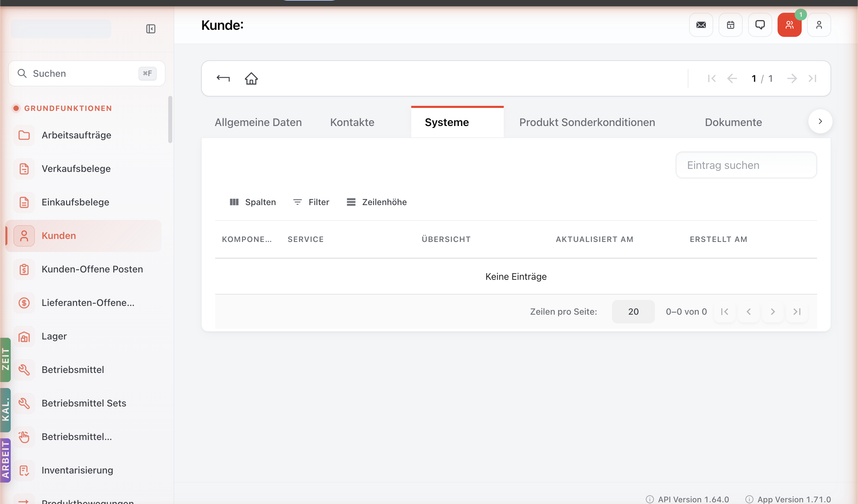Click the Betriebsmittel wrench icon
This screenshot has width=858, height=504.
pyautogui.click(x=24, y=370)
